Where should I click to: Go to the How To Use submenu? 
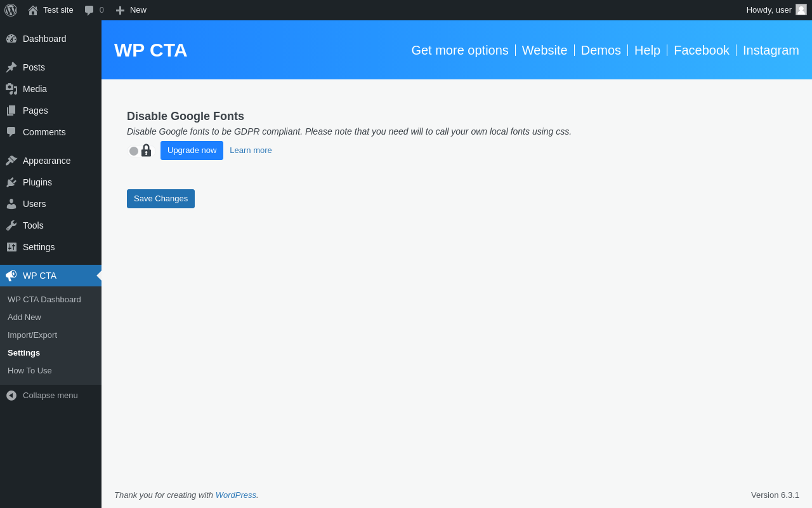30,371
